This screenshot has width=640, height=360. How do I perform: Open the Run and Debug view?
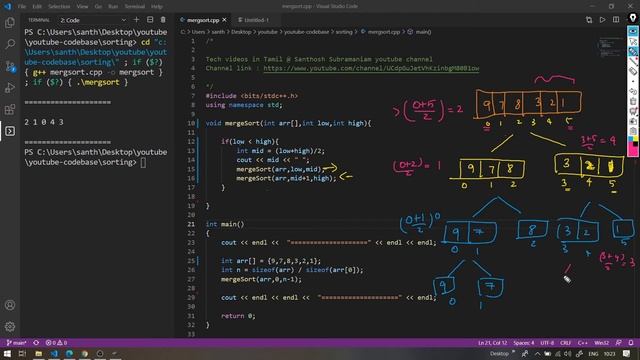[x=10, y=88]
